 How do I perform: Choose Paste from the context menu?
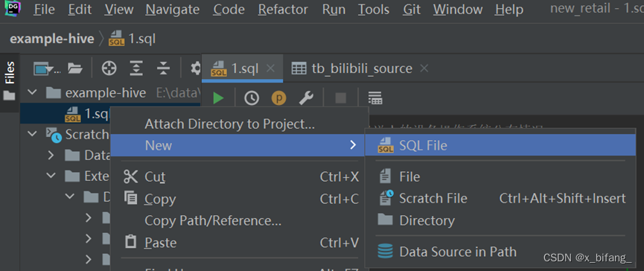(237, 242)
